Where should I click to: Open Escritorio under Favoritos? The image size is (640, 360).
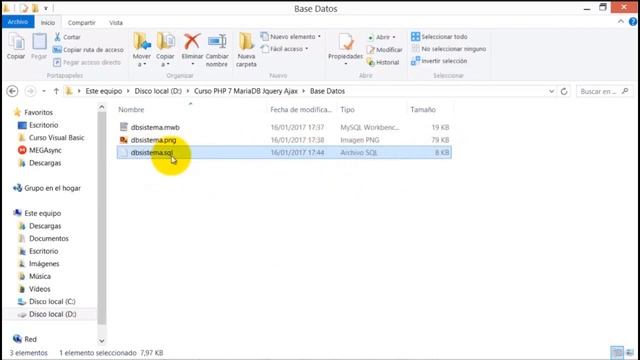tap(43, 125)
